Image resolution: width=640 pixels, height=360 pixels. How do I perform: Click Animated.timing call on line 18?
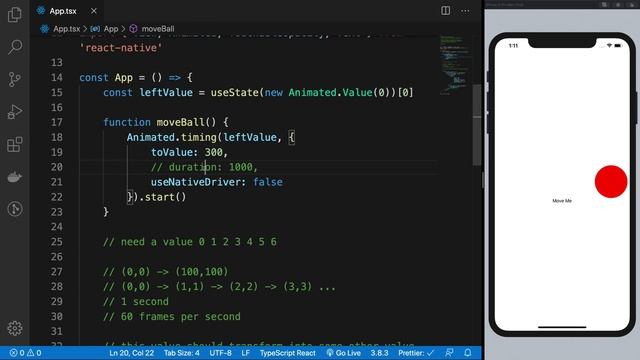pyautogui.click(x=171, y=138)
